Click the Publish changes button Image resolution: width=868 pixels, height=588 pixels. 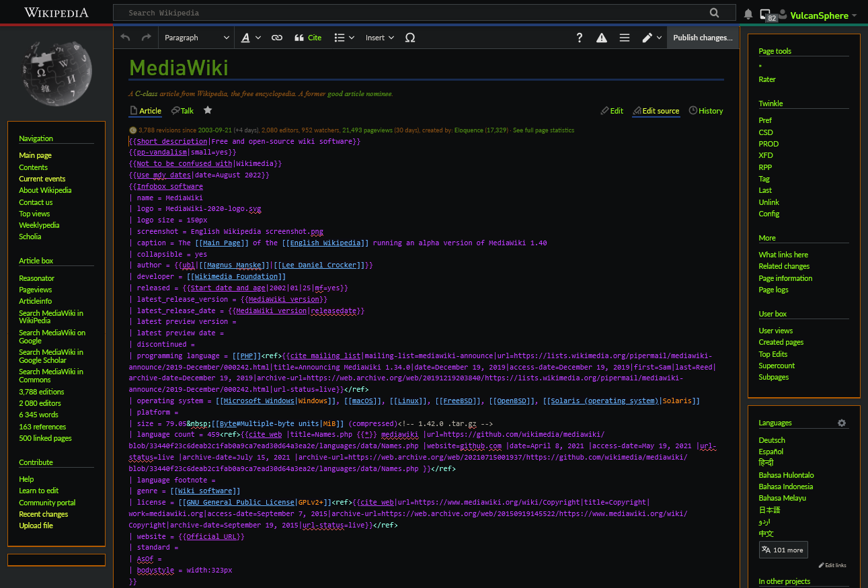coord(703,38)
